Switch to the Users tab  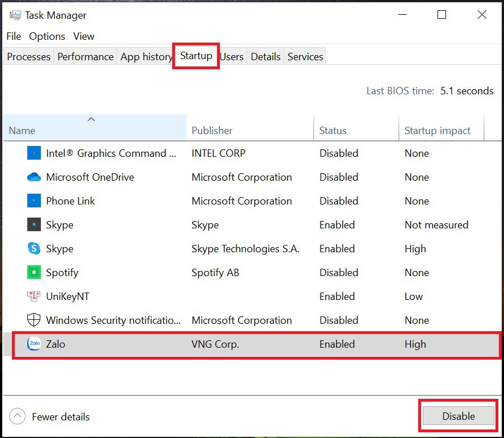point(232,57)
